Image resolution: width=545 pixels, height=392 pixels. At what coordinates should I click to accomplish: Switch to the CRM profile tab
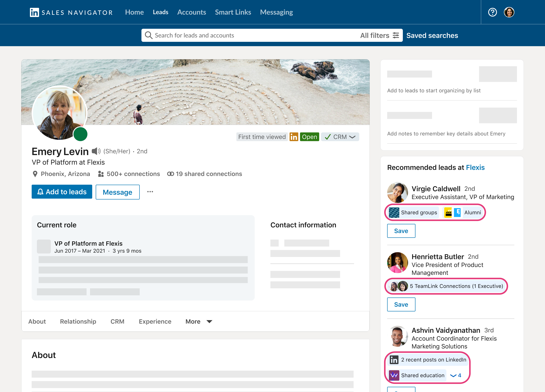117,322
